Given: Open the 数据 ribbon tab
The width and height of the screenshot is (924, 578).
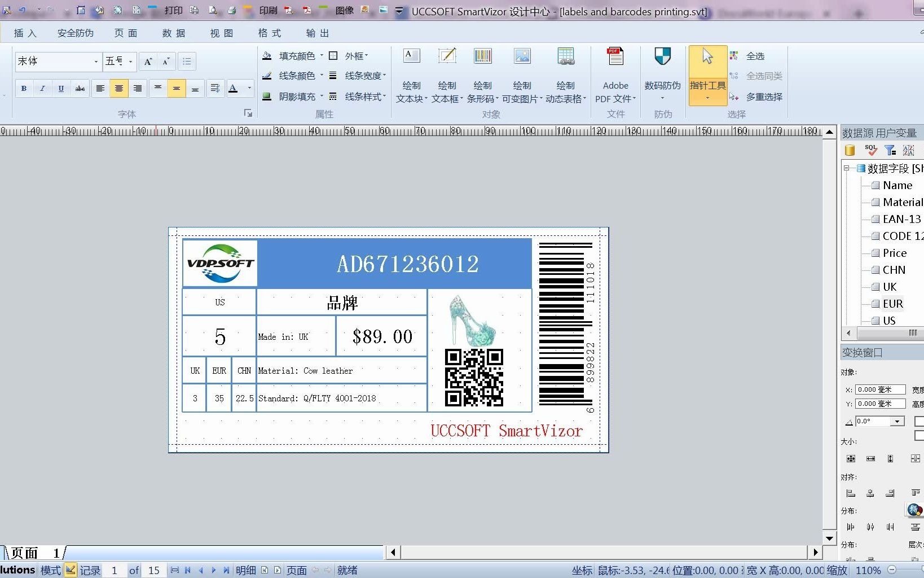Looking at the screenshot, I should [x=174, y=33].
